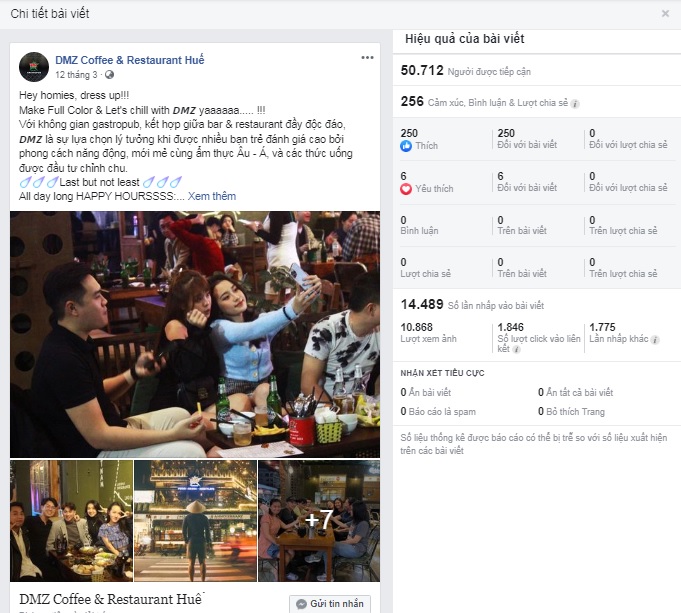Click the DMZ page profile avatar
The width and height of the screenshot is (681, 613).
[x=34, y=67]
